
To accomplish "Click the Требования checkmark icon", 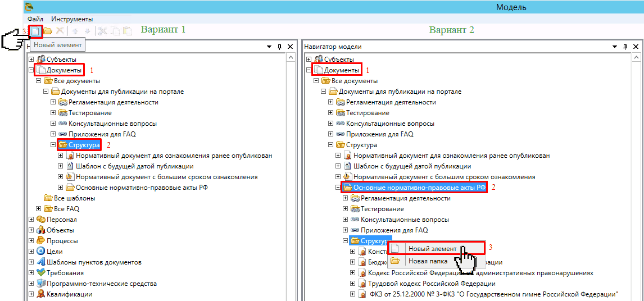I will (x=40, y=273).
